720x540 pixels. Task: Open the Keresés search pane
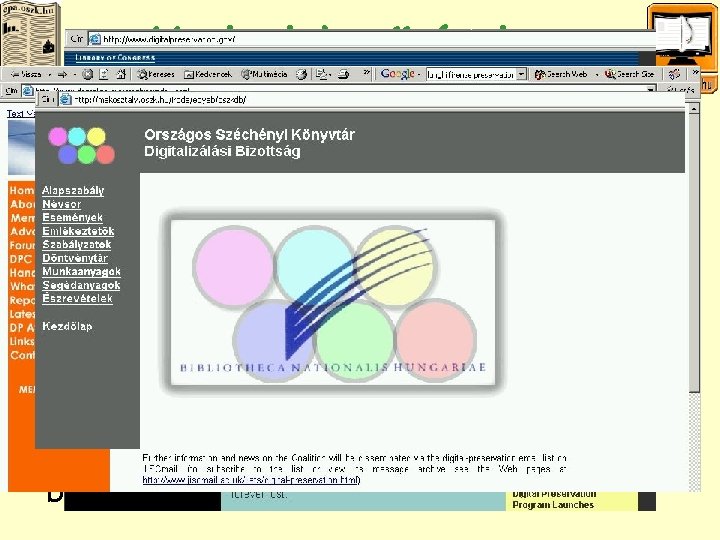coord(156,74)
